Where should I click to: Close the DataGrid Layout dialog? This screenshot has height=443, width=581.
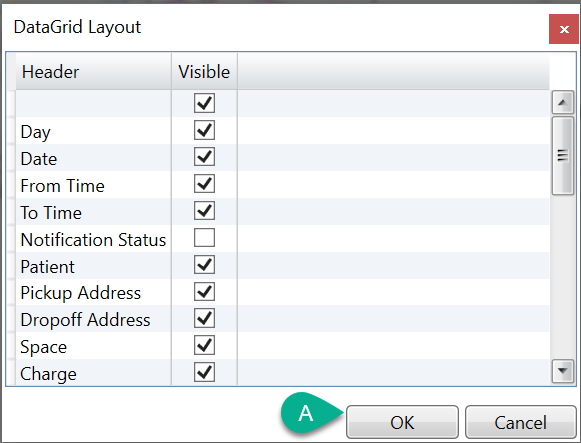click(x=564, y=29)
